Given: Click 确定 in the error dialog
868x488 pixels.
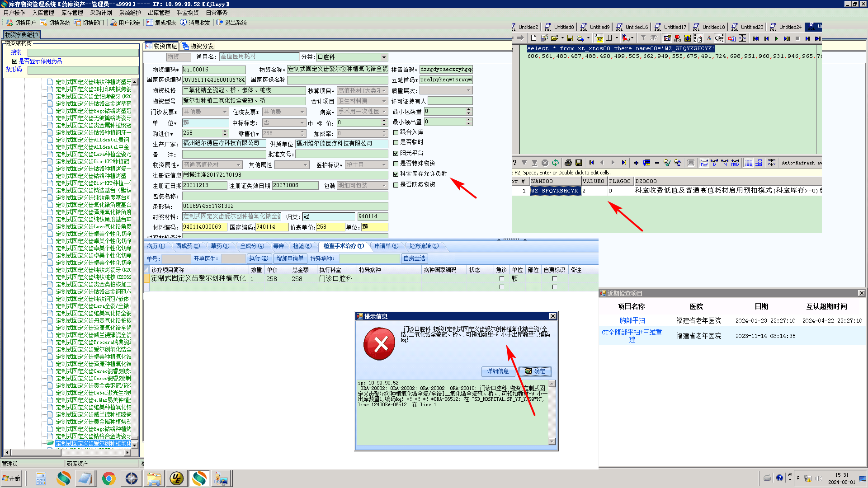Looking at the screenshot, I should pyautogui.click(x=535, y=371).
